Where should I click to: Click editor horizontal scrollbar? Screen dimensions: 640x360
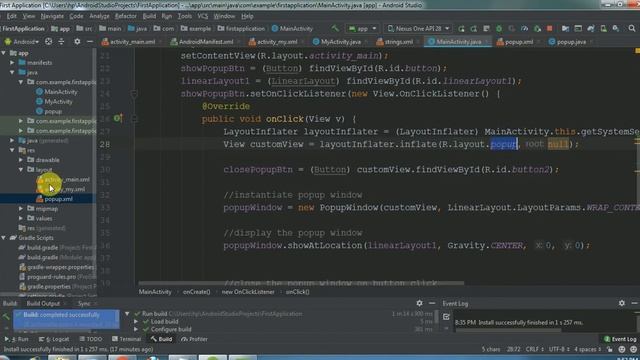[301, 283]
